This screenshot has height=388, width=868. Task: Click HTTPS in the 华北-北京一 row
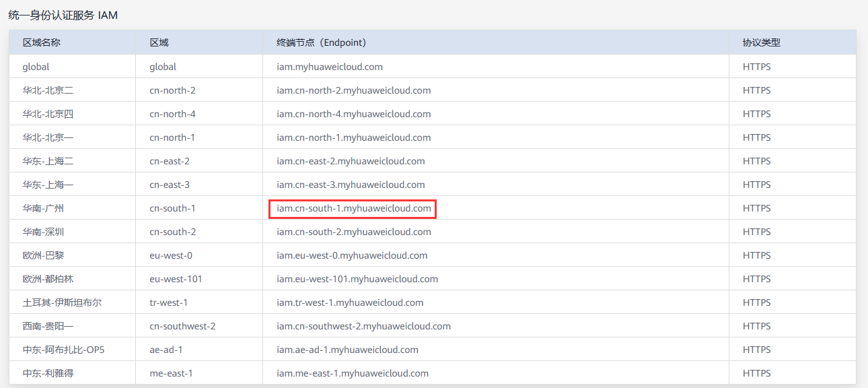tap(757, 137)
